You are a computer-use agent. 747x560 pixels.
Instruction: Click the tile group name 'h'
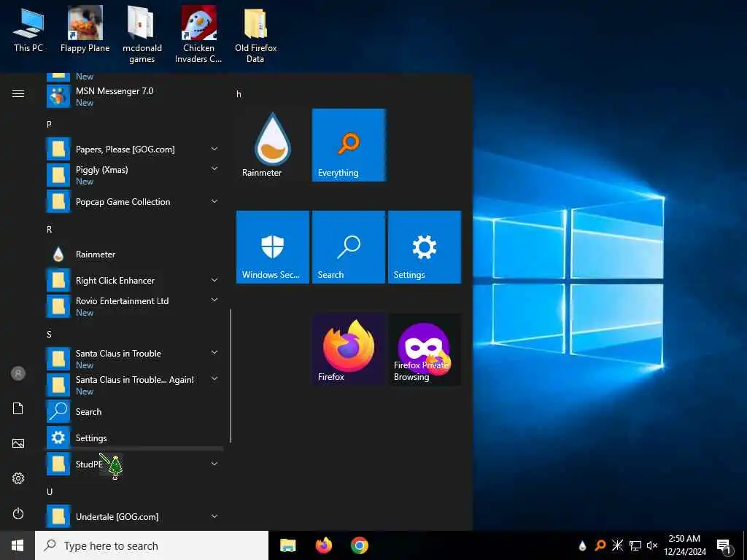[x=239, y=94]
